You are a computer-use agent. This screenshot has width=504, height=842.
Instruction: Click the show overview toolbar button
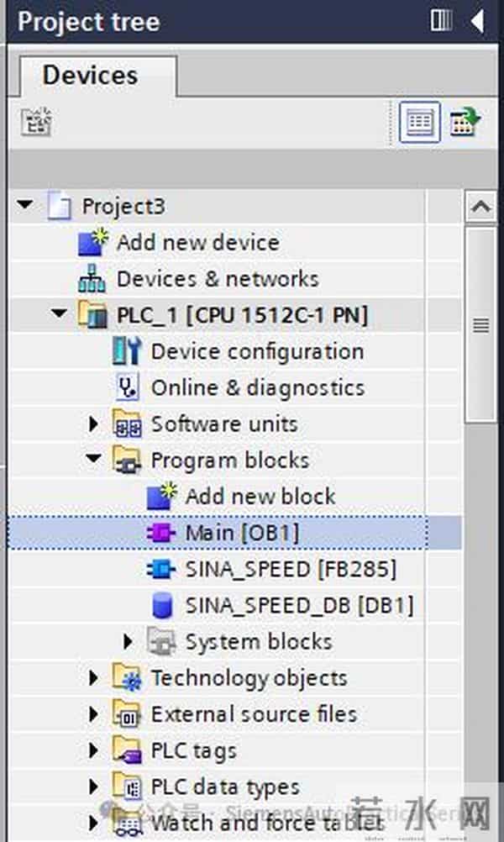click(464, 124)
